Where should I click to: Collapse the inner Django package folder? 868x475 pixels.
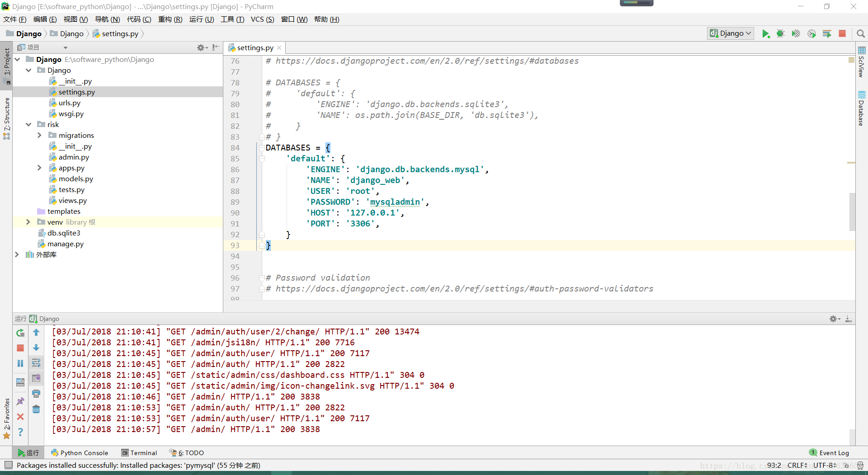28,71
